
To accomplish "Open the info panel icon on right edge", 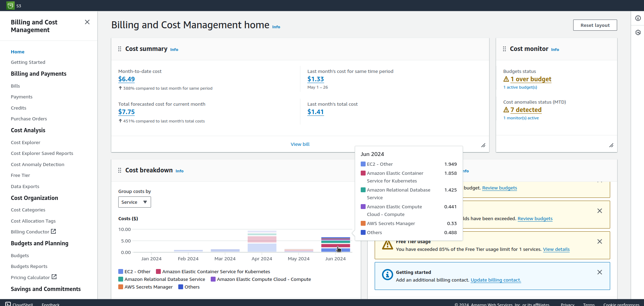I will coord(638,18).
